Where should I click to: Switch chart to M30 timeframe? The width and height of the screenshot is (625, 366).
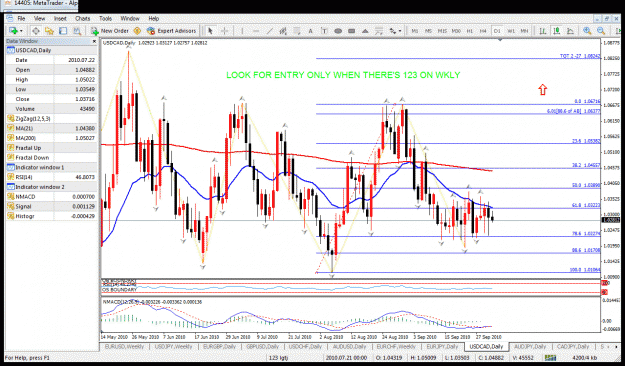point(456,31)
